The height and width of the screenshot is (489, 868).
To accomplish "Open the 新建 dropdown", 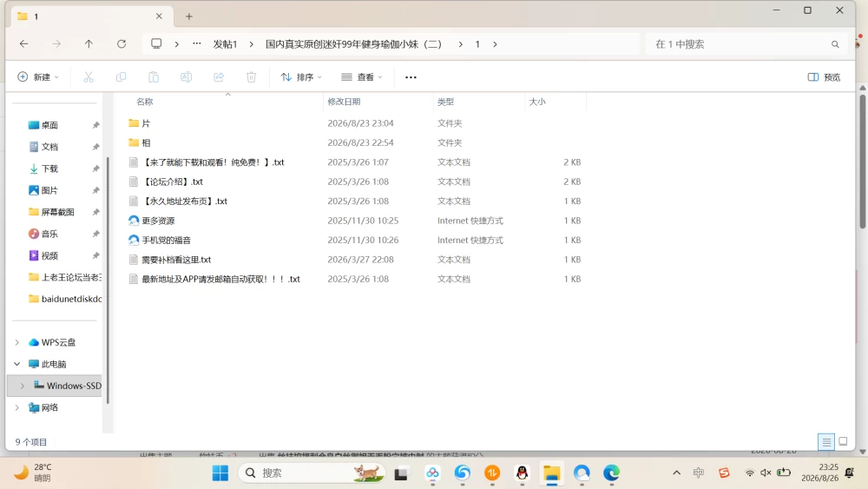I will 37,77.
